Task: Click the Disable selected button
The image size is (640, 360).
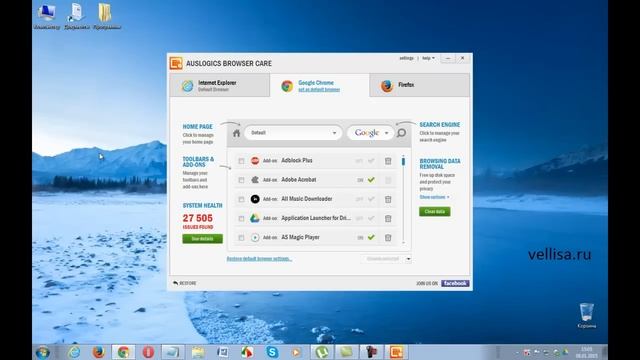Action: coord(383,259)
